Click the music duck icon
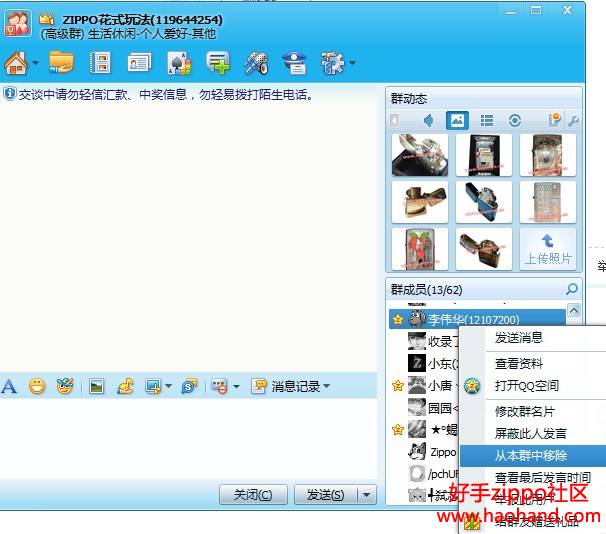This screenshot has width=606, height=534. [x=125, y=386]
